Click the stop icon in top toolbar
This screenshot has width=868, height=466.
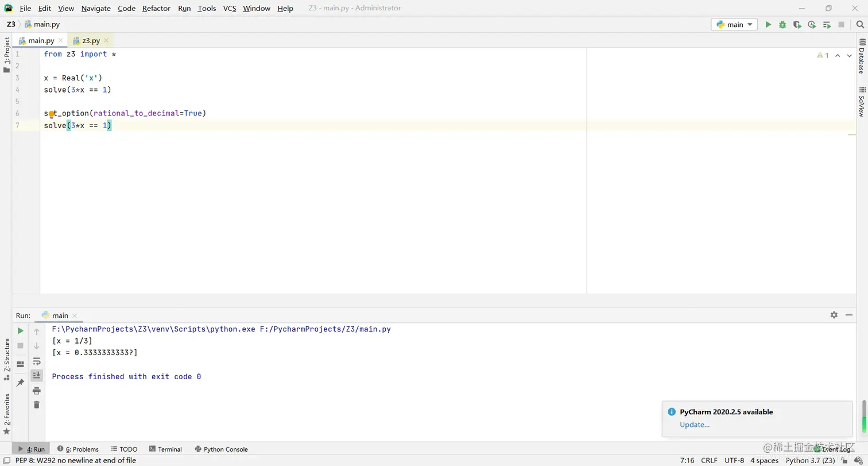(x=842, y=25)
